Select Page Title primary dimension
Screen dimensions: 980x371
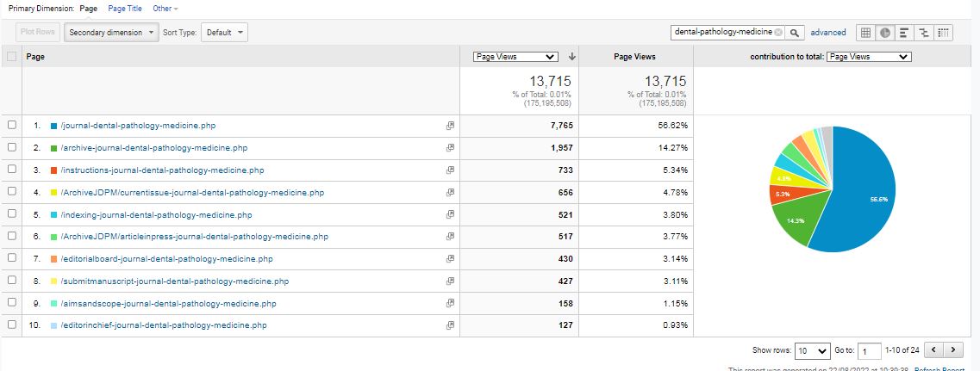tap(125, 9)
